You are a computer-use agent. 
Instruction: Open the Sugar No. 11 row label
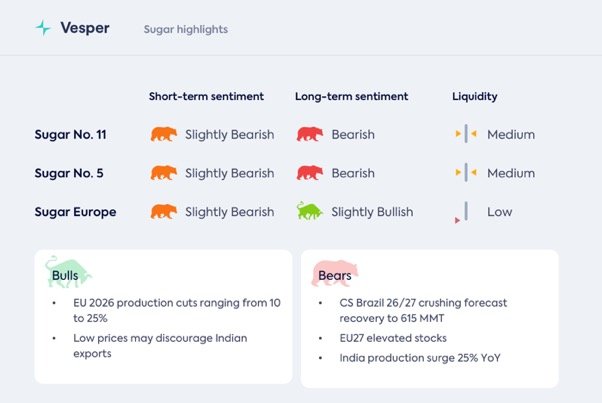point(76,134)
